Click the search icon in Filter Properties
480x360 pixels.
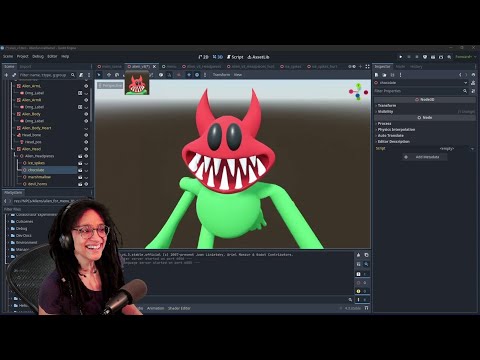(x=465, y=91)
